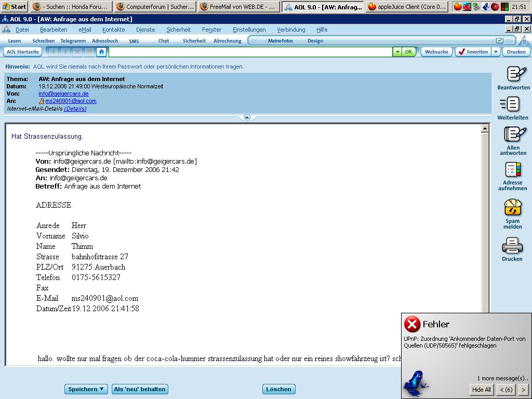
Task: Click the stop loading X icon
Action: pos(77,52)
